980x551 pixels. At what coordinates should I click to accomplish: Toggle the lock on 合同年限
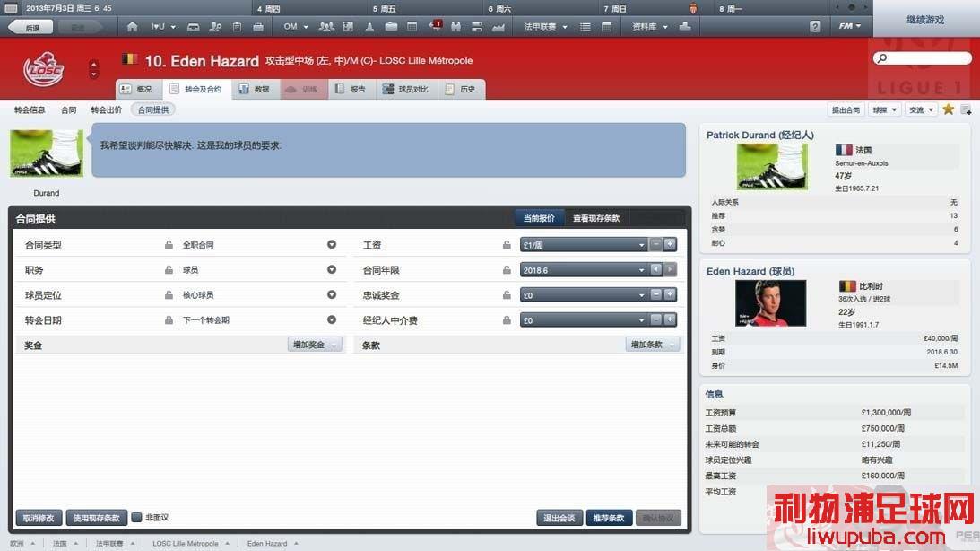507,269
